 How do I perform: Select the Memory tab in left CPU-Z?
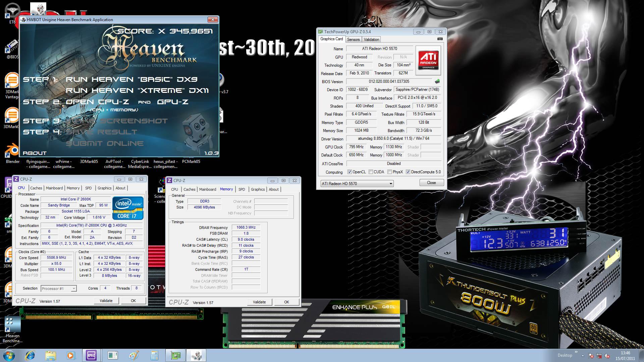[73, 188]
